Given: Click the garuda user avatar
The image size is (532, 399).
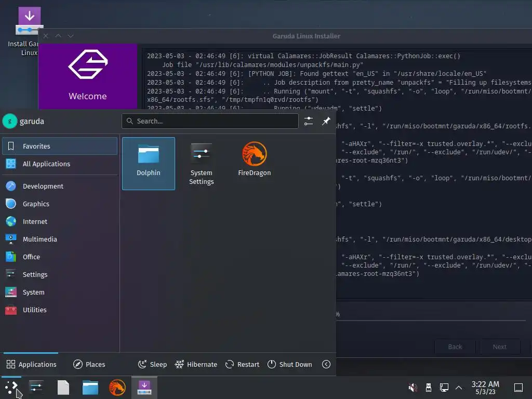Looking at the screenshot, I should [10, 121].
